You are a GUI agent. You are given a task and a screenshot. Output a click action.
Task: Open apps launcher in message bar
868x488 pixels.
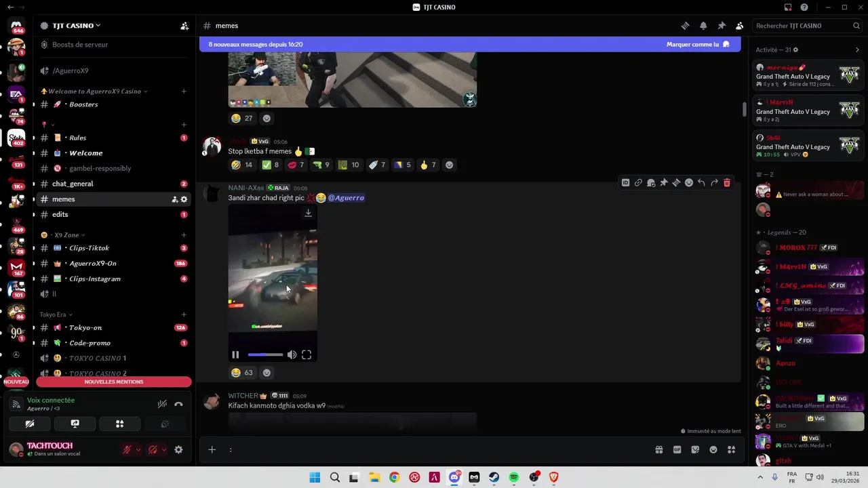click(731, 449)
